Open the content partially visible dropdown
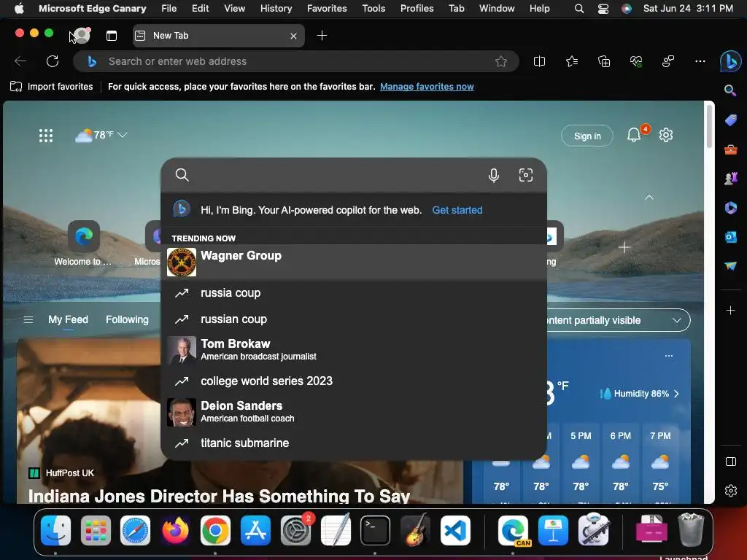The height and width of the screenshot is (560, 747). tap(619, 320)
